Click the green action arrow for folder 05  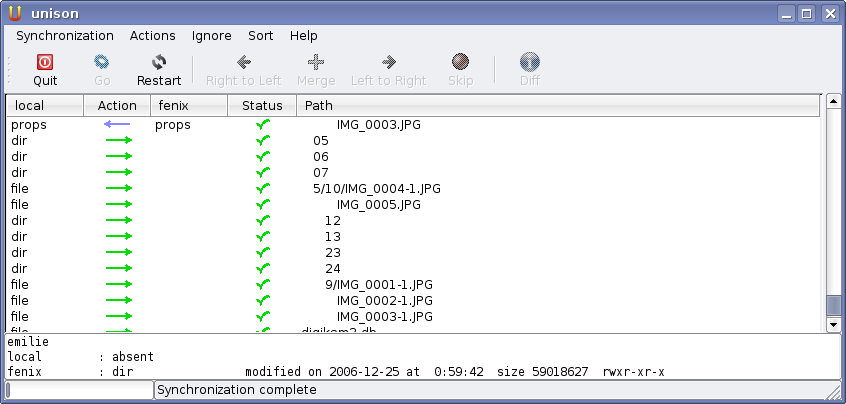coord(119,141)
